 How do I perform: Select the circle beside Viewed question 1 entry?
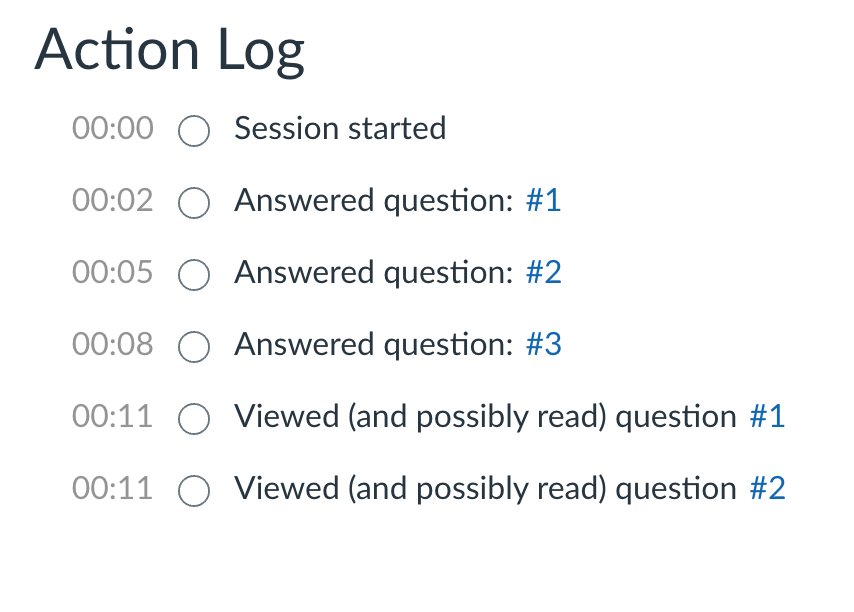tap(194, 419)
